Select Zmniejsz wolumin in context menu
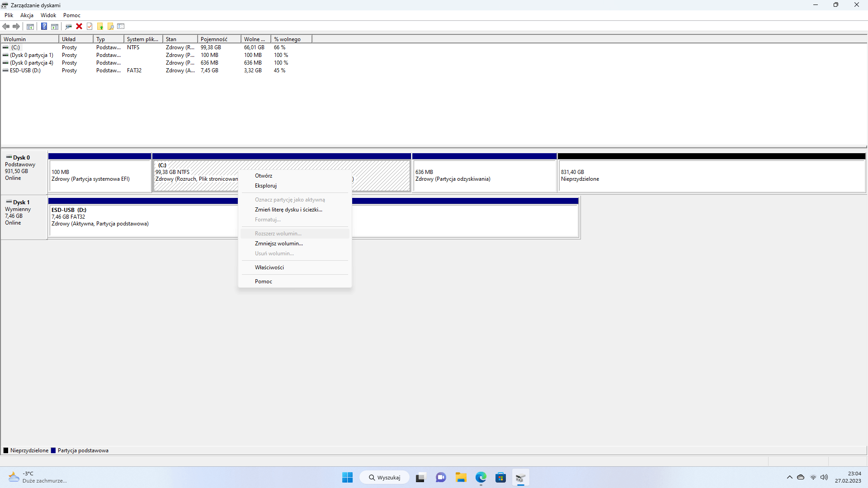This screenshot has height=488, width=868. 295,244
